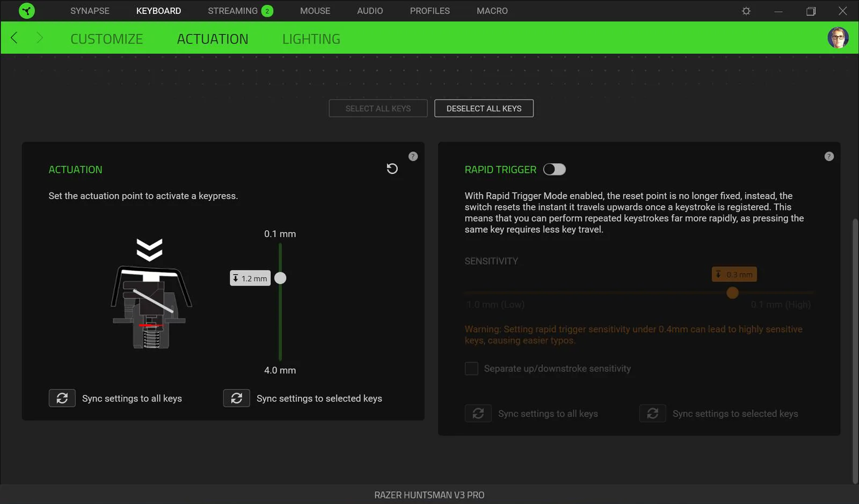
Task: Click the 0.1 mm actuation minimum label
Action: 280,234
